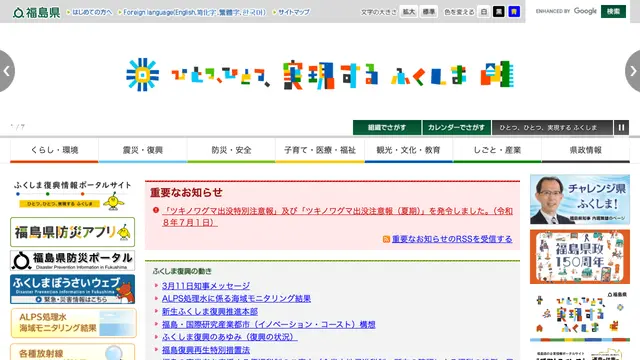Go to next carousel slide arrow
The image size is (640, 360).
pyautogui.click(x=633, y=71)
